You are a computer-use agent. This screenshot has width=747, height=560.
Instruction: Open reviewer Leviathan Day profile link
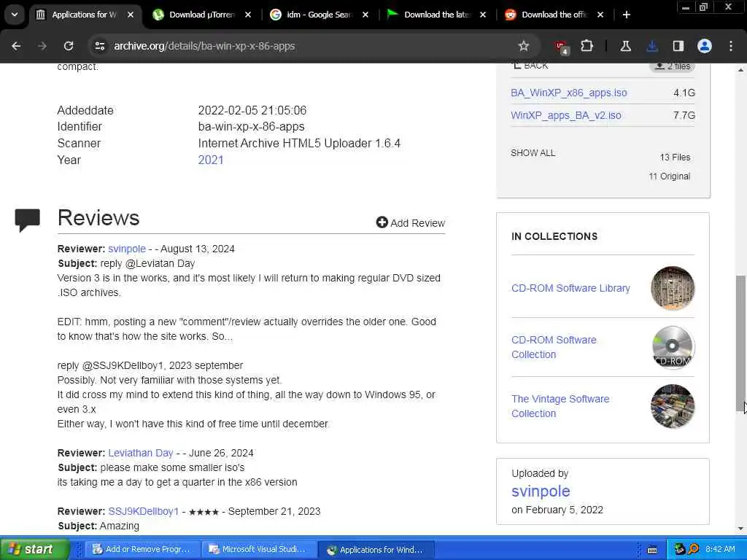[141, 453]
